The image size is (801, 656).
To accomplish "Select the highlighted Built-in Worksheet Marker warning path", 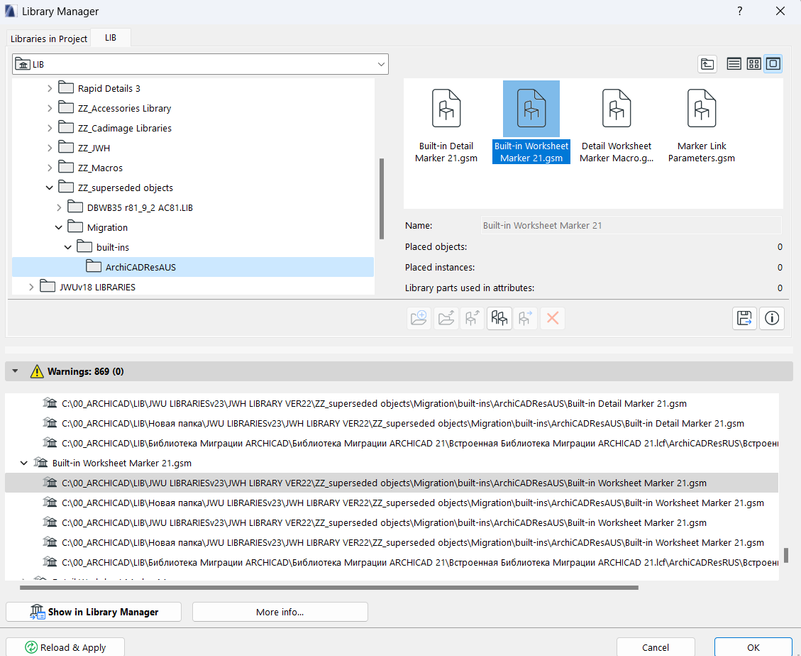I will pos(391,483).
